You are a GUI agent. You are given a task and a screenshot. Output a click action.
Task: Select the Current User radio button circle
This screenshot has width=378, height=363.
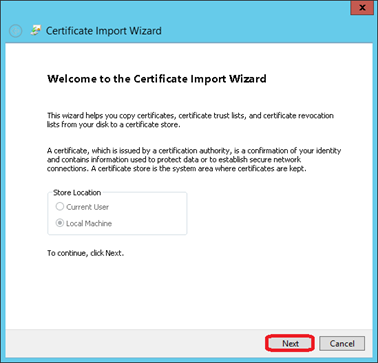coord(60,207)
